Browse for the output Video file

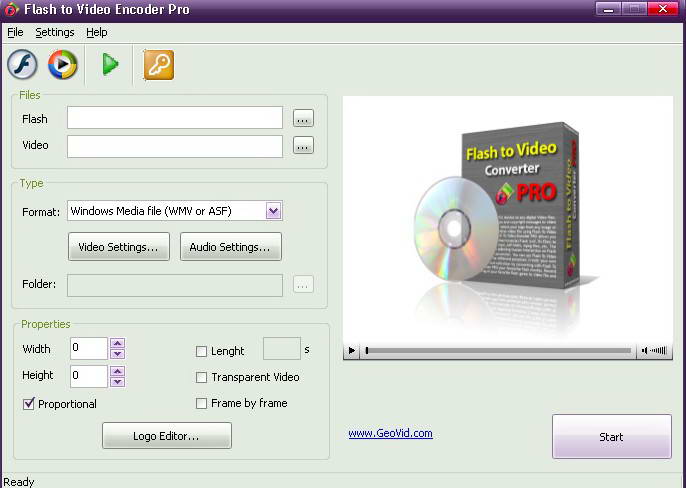pyautogui.click(x=303, y=145)
